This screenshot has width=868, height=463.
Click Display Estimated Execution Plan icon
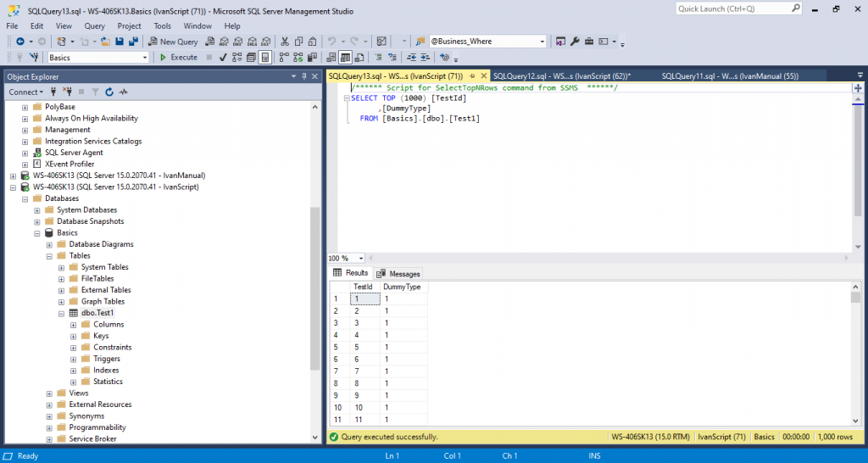(237, 57)
